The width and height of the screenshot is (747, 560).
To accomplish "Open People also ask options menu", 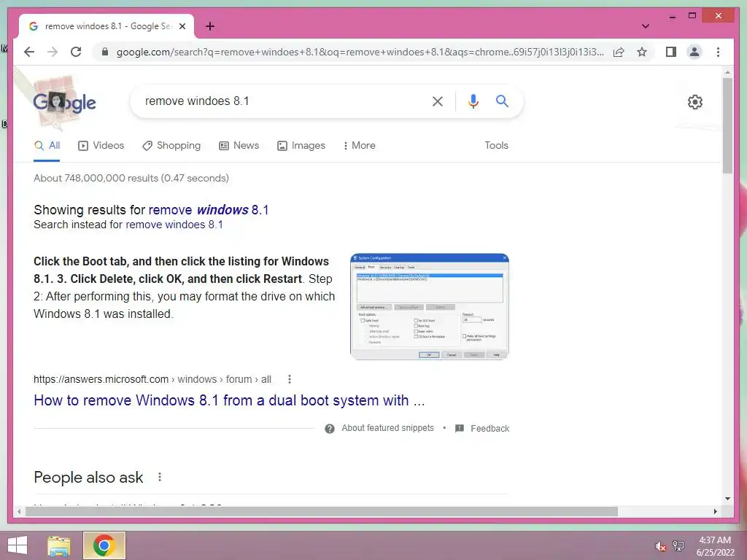I will coord(160,477).
